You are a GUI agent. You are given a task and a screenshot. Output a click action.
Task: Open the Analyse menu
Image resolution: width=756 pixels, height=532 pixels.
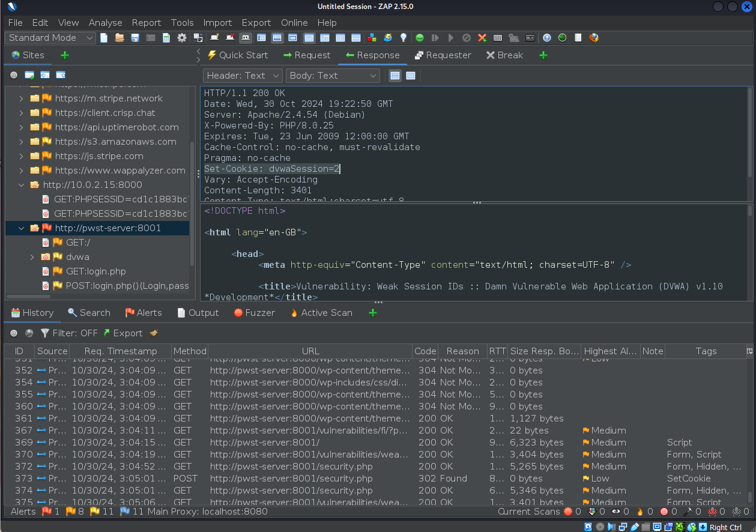105,22
